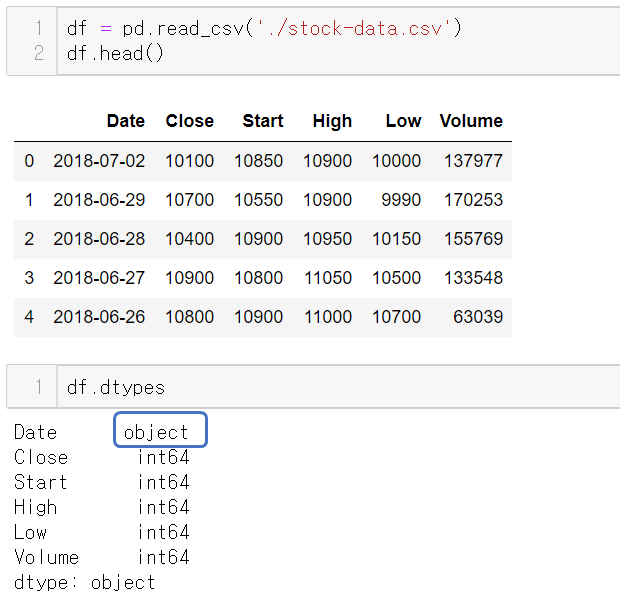Screen dimensions: 620x615
Task: Click the Start int64 dtype value
Action: [164, 482]
